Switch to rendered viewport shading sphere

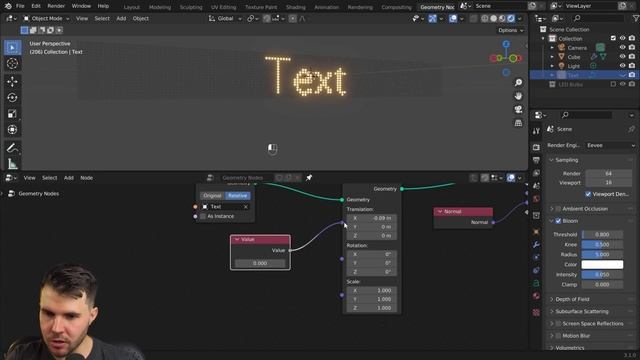point(511,18)
